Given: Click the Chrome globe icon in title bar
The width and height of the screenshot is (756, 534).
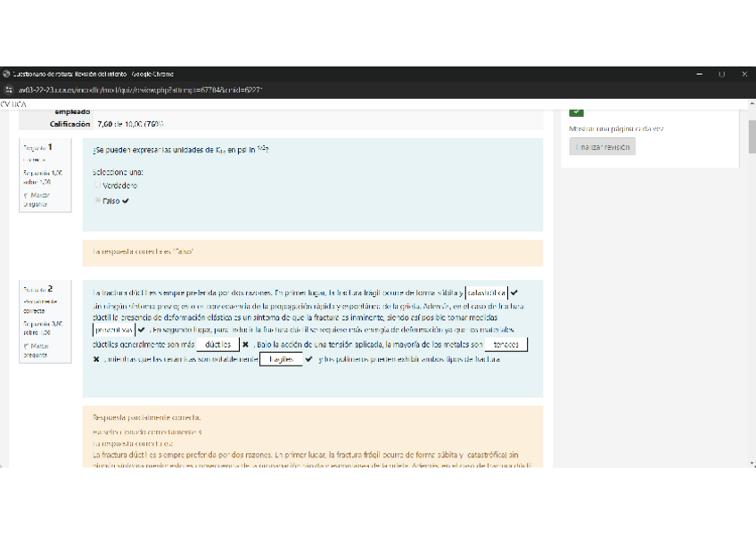Looking at the screenshot, I should coord(7,74).
